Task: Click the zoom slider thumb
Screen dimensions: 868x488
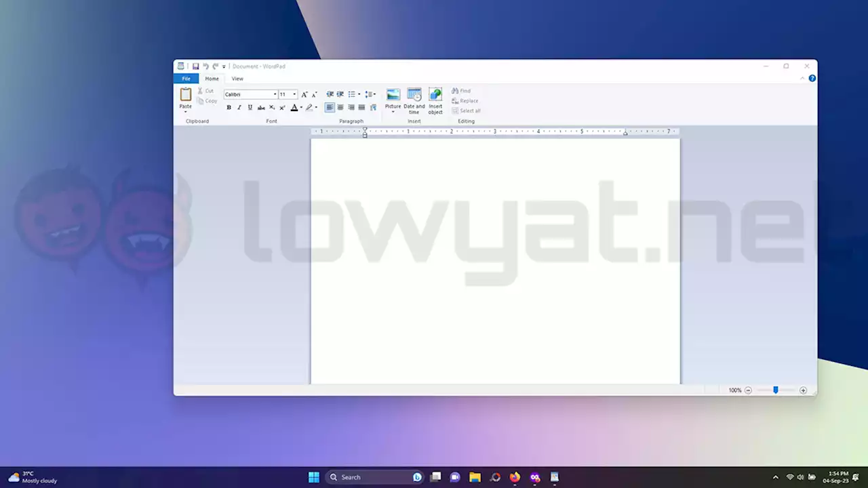Action: 776,390
